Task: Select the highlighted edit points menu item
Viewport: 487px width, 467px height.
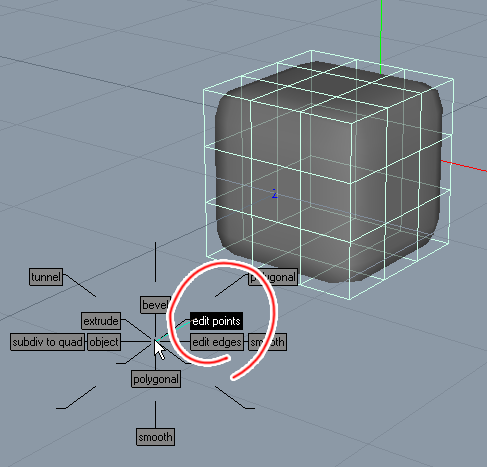Action: [216, 321]
